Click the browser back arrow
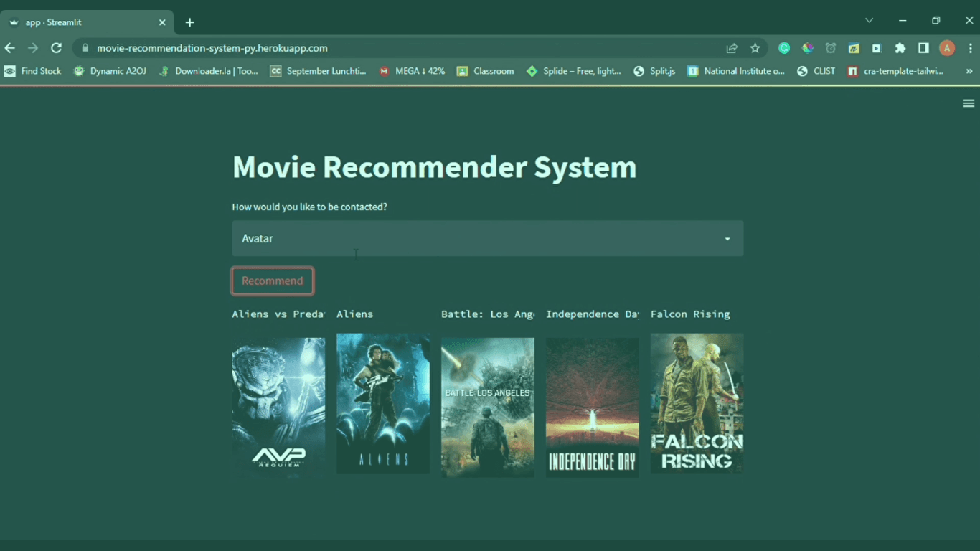 (x=9, y=48)
